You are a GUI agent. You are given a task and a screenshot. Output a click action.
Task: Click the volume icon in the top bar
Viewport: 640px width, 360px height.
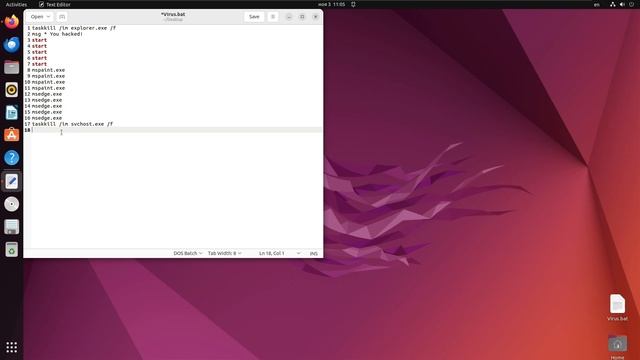tap(622, 4)
